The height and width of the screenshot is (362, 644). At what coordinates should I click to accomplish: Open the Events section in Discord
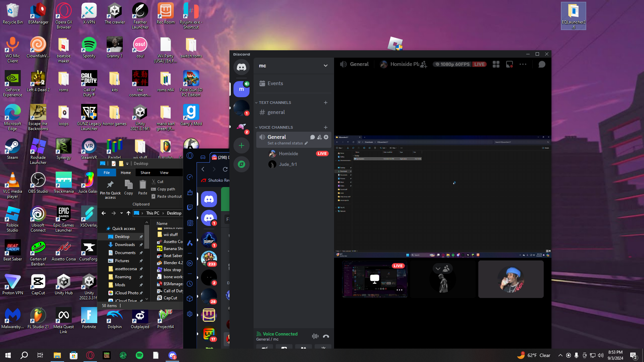pos(275,83)
